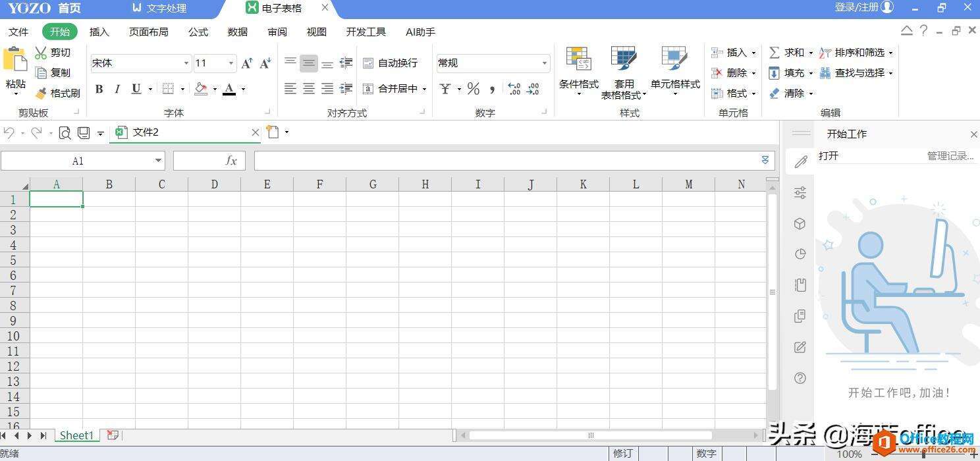Viewport: 980px width, 461px height.
Task: Center text horizontally
Action: [309, 89]
